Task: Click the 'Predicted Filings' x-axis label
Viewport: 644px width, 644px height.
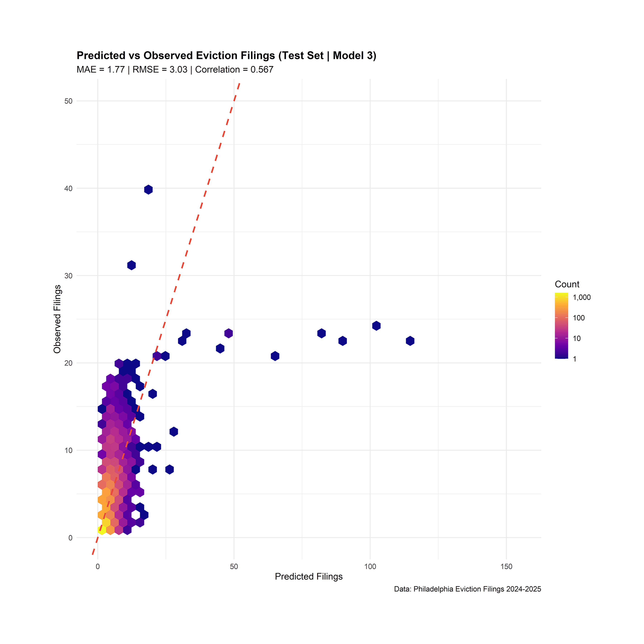Action: pyautogui.click(x=309, y=576)
